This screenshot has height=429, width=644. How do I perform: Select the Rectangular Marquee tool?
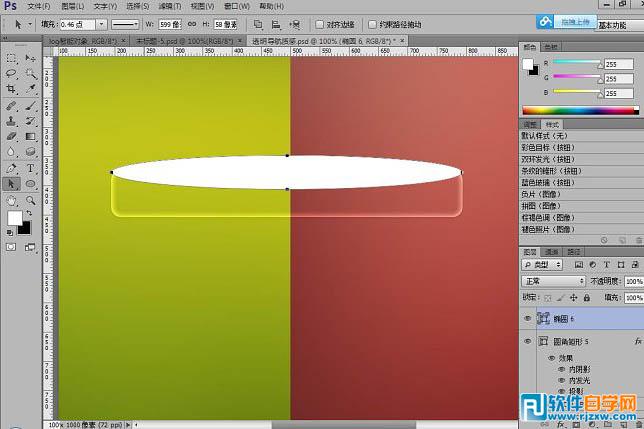tap(11, 59)
